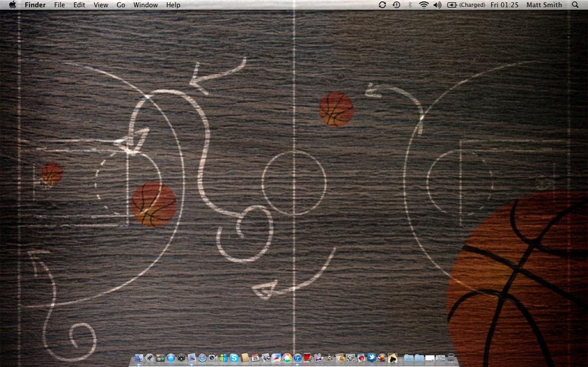Image resolution: width=588 pixels, height=367 pixels.
Task: Open Finder from the Dock
Action: (139, 358)
